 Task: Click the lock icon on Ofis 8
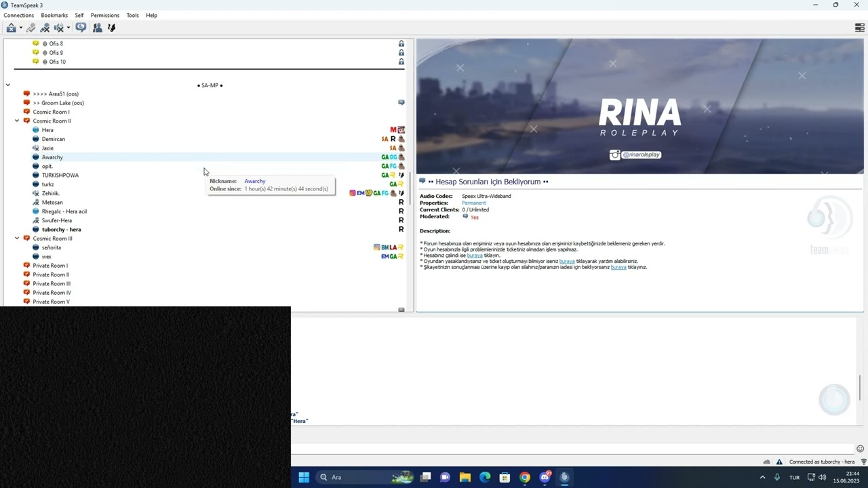coord(401,43)
